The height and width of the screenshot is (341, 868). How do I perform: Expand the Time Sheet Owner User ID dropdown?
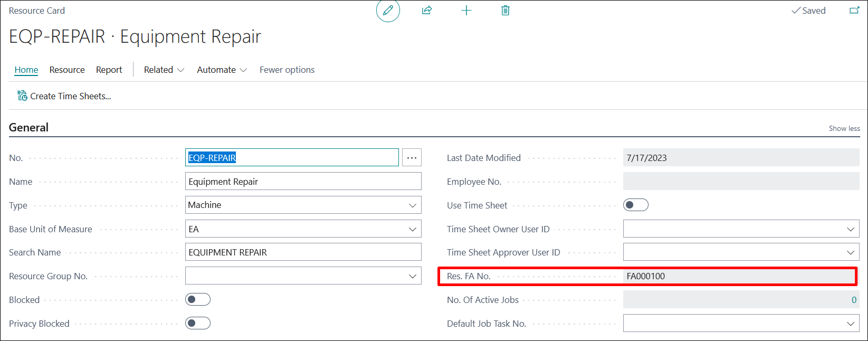(x=850, y=229)
